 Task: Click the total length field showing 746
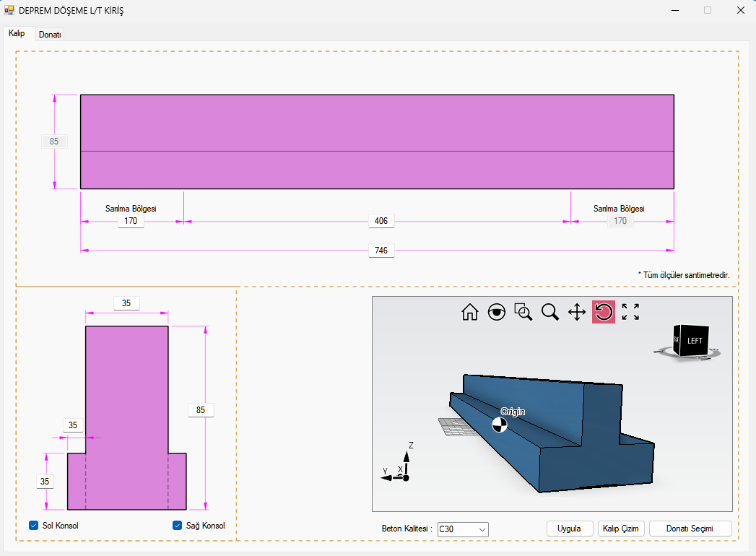coord(381,251)
